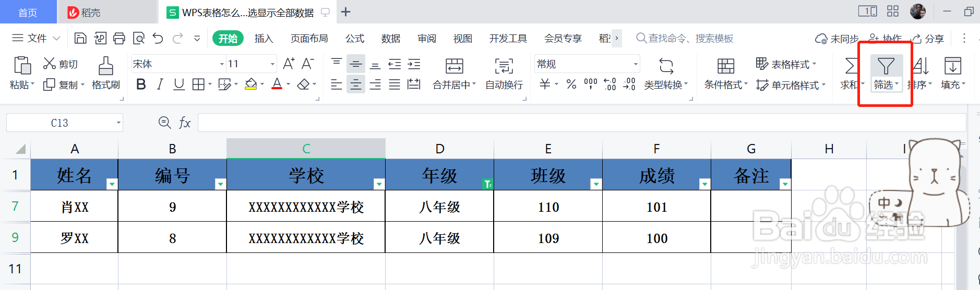The width and height of the screenshot is (980, 290).
Task: Open the font size dropdown
Action: pos(272,64)
